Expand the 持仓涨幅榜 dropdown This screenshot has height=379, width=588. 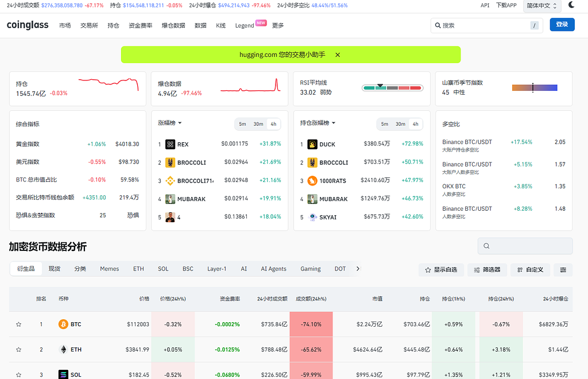[332, 123]
